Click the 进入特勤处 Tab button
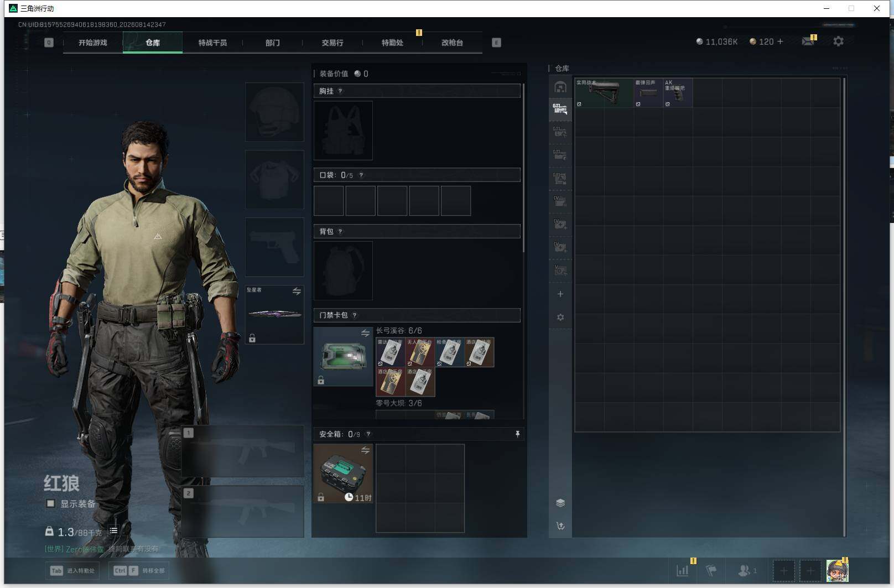The height and width of the screenshot is (588, 894). 72,570
